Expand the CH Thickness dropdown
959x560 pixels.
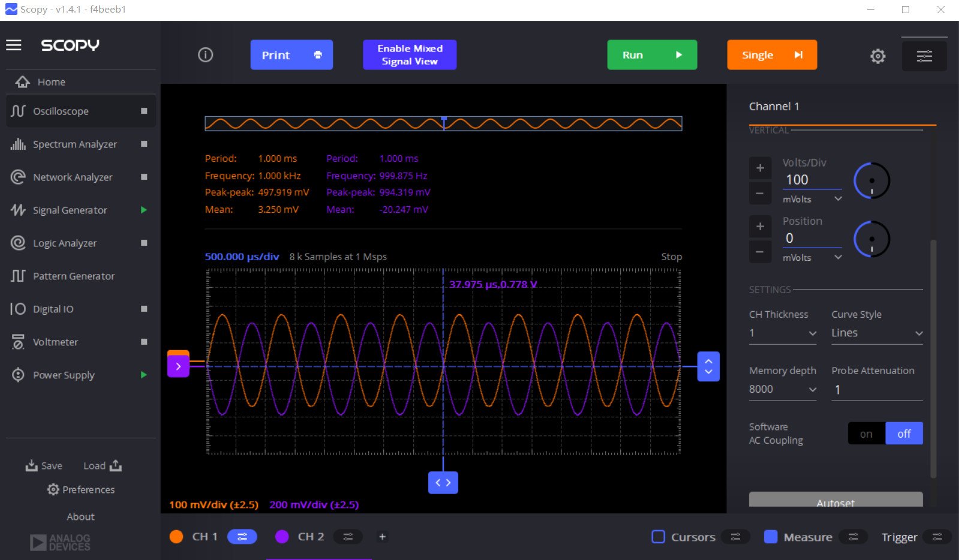pyautogui.click(x=782, y=333)
